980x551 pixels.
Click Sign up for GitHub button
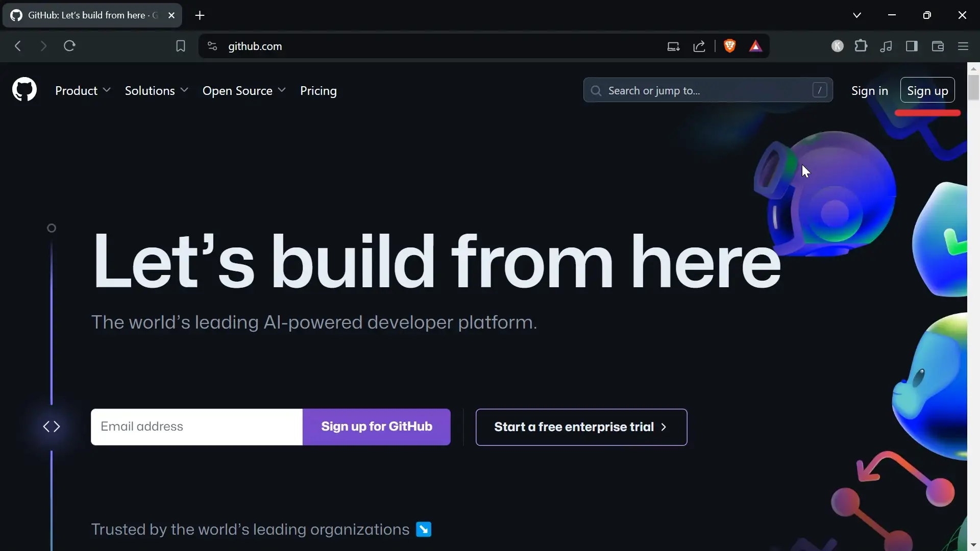coord(376,427)
